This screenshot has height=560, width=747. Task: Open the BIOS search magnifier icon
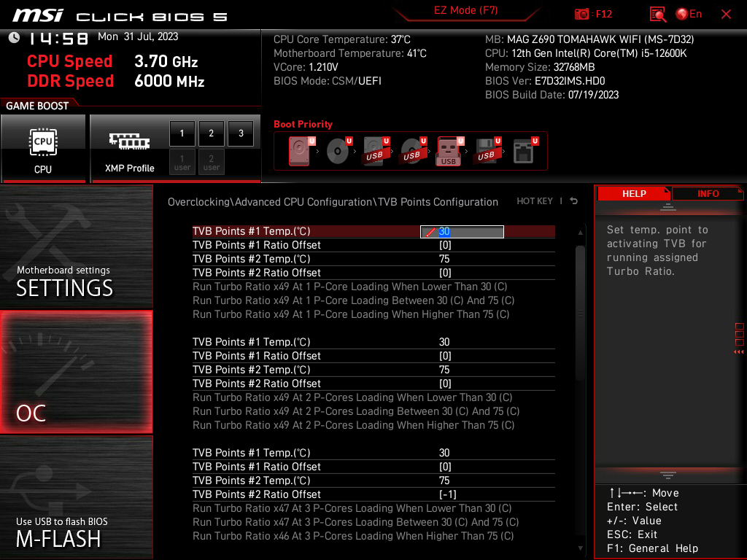658,15
